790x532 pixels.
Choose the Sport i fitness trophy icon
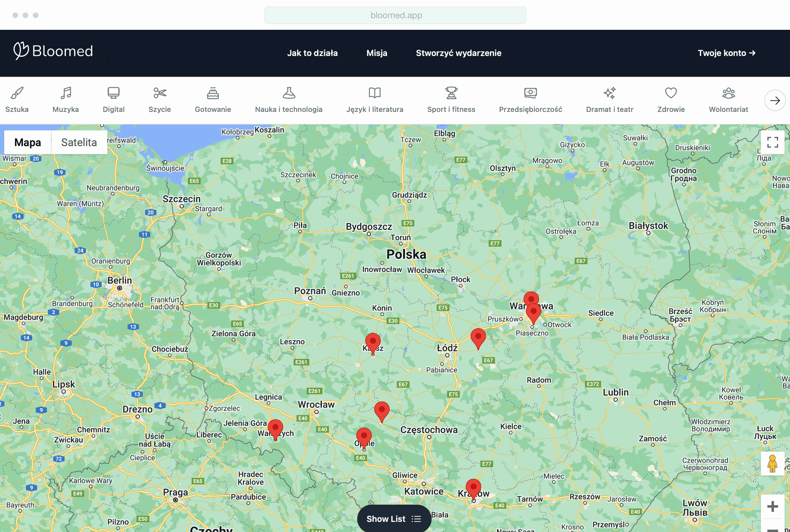point(451,93)
